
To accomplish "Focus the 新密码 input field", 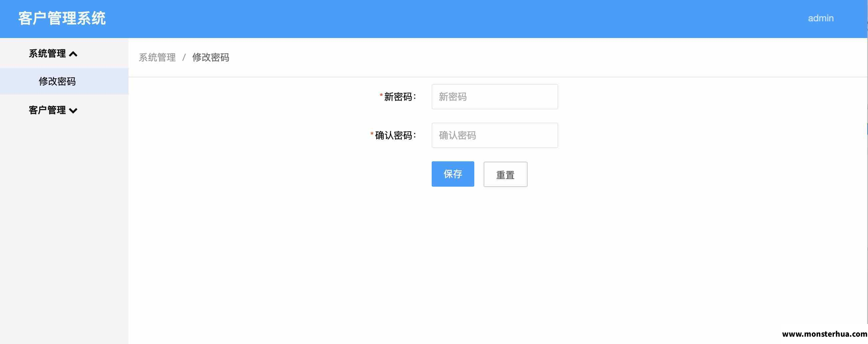I will (x=494, y=97).
